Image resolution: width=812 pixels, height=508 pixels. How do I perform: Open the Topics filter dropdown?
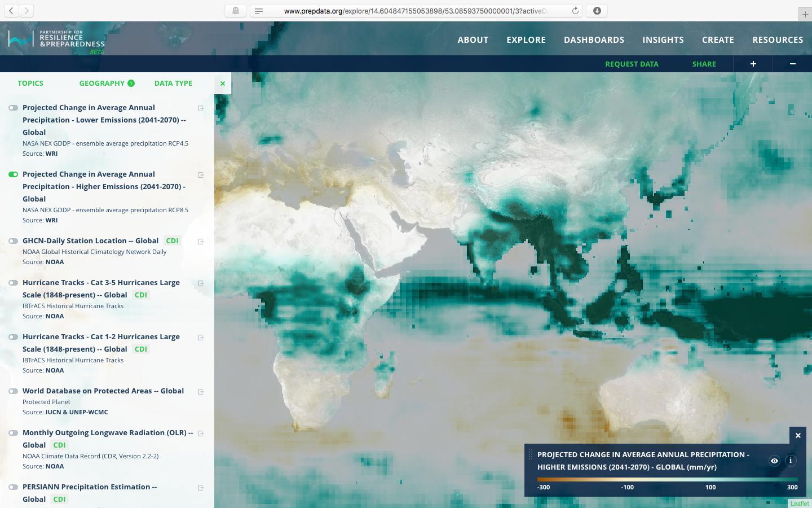(x=30, y=83)
